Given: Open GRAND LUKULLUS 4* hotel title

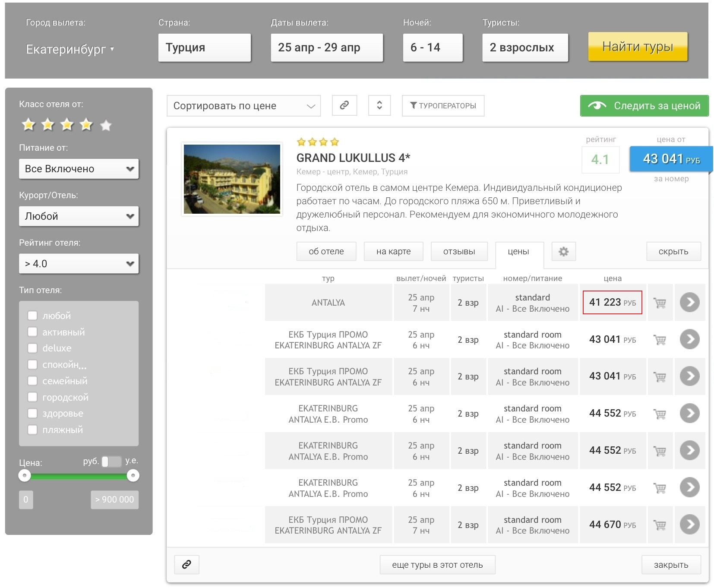Looking at the screenshot, I should pos(353,158).
